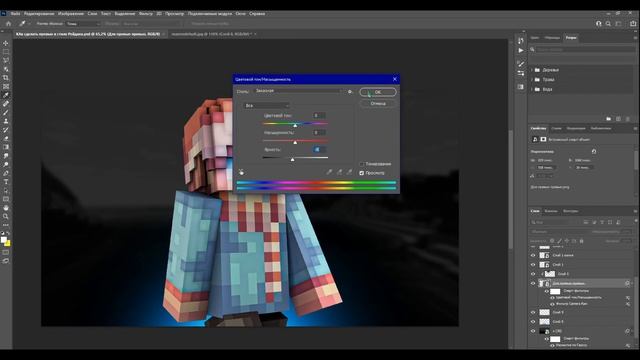The height and width of the screenshot is (360, 640).
Task: Select the Eyedropper tool in the toolbar
Action: (x=6, y=95)
